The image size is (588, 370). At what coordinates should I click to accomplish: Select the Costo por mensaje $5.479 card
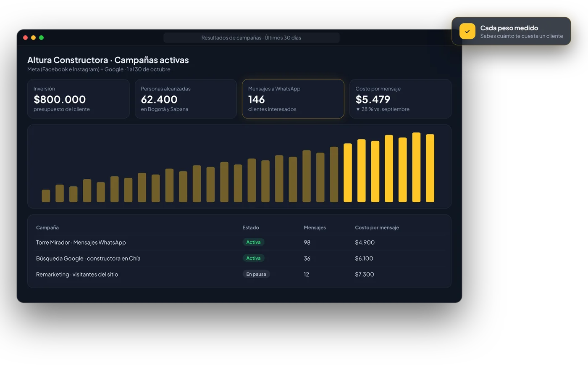(x=400, y=99)
